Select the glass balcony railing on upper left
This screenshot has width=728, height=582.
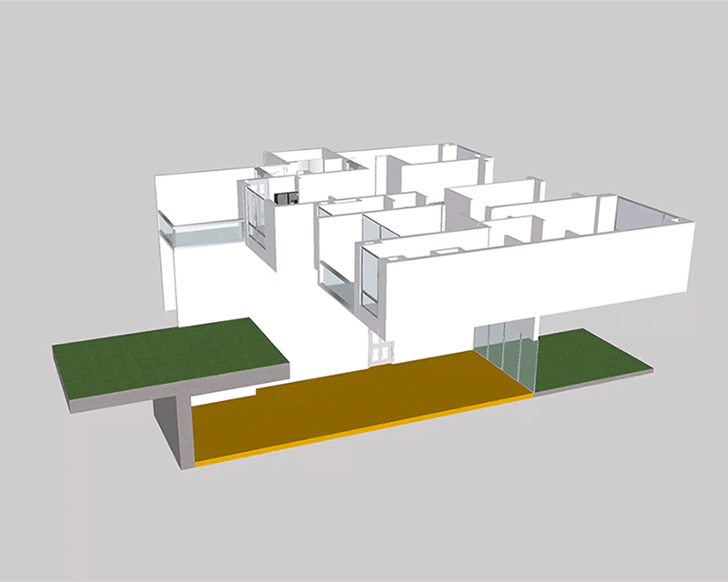[203, 231]
